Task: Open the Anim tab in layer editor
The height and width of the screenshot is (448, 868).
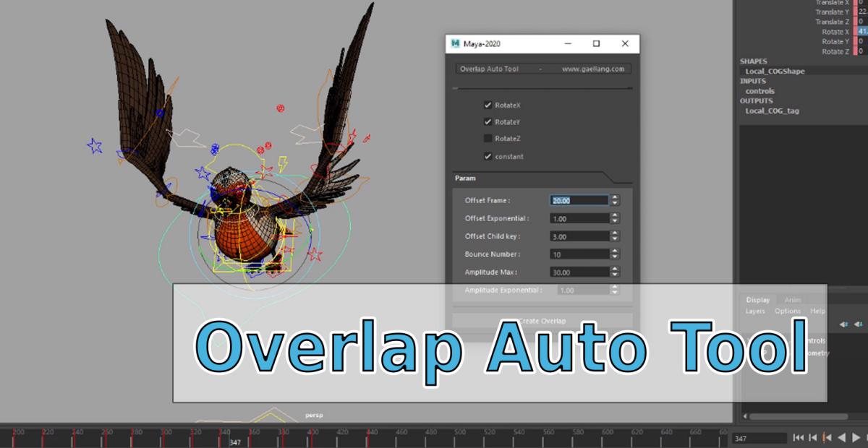Action: pos(793,300)
